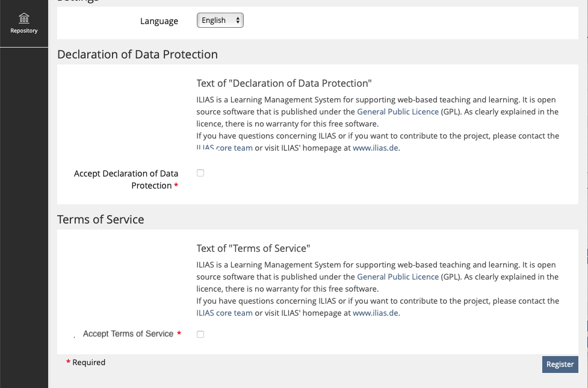Viewport: 588px width, 388px height.
Task: Open General Public Licence link under Terms of Service
Action: pyautogui.click(x=398, y=277)
